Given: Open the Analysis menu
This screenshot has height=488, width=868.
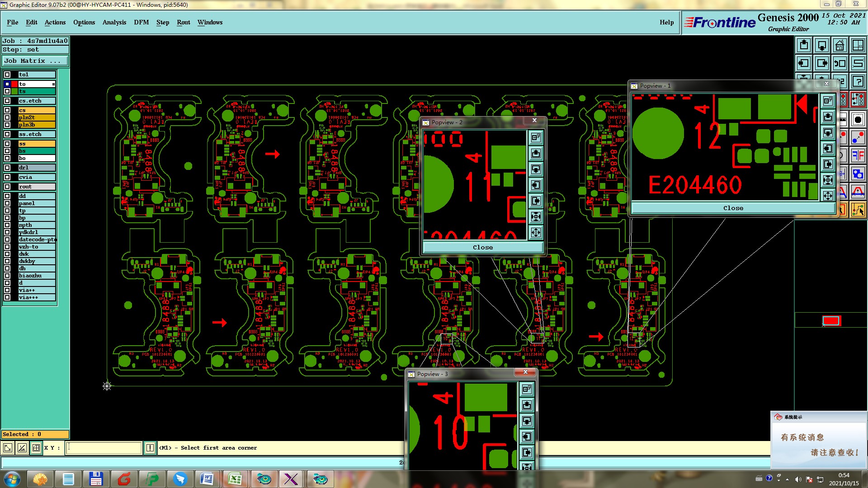Looking at the screenshot, I should [114, 22].
